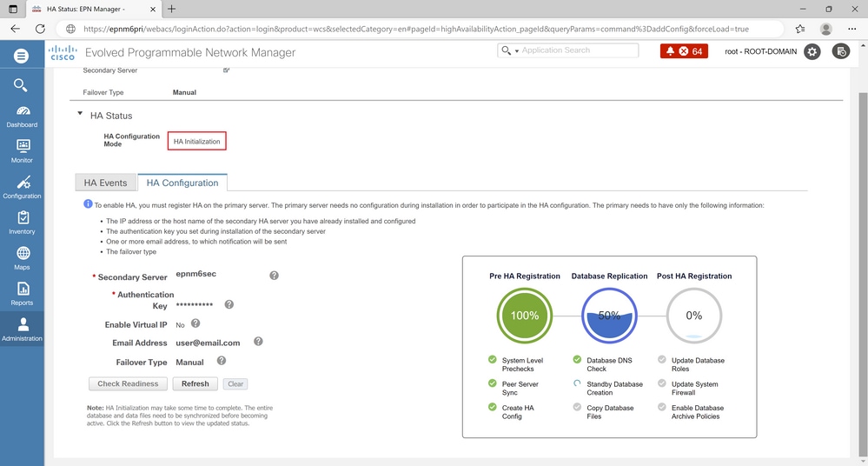Click Enable Database Archive Policies step text
The width and height of the screenshot is (868, 466).
click(x=698, y=412)
